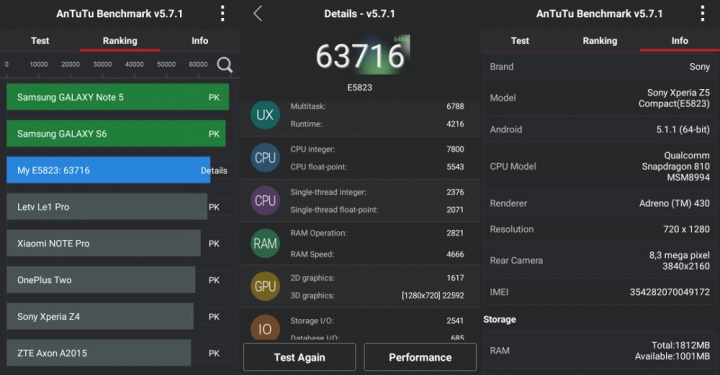PK against Samsung GALAXY S6

click(x=214, y=134)
